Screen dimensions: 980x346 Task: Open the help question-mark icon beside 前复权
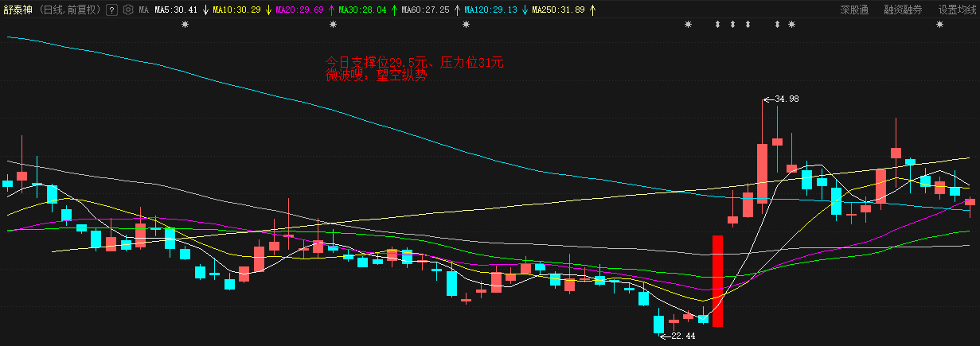(111, 10)
